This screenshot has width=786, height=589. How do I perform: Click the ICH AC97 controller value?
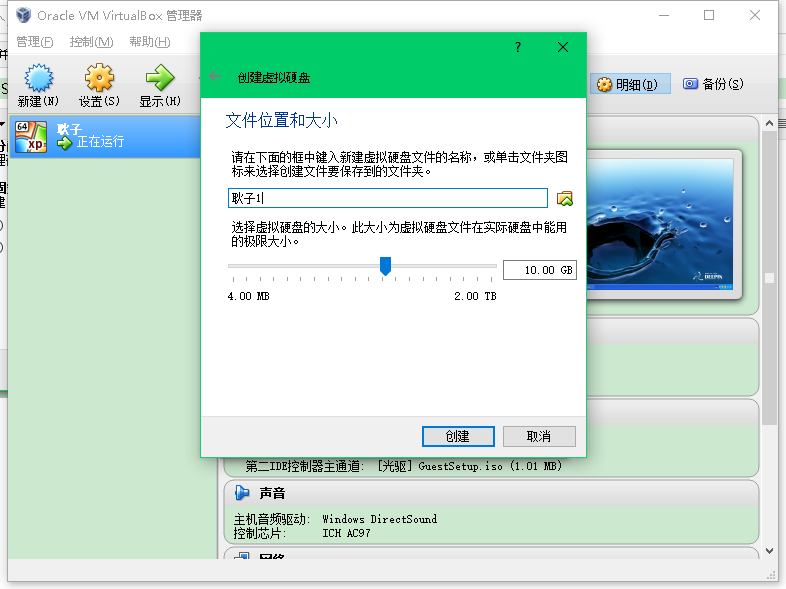pos(346,533)
